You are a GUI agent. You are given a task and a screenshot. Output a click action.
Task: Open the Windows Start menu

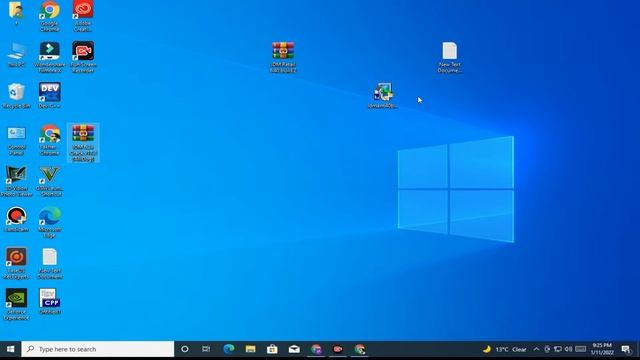coord(11,349)
